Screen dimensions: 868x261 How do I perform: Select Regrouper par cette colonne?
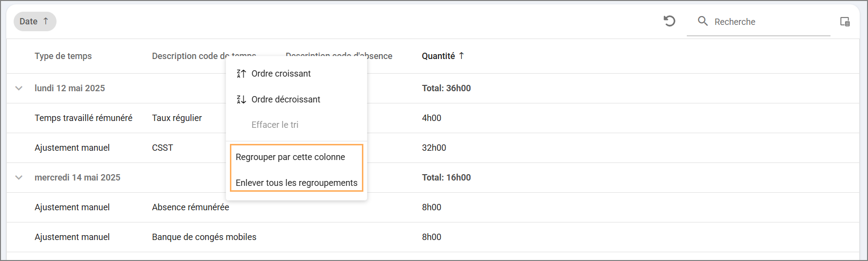coord(290,157)
